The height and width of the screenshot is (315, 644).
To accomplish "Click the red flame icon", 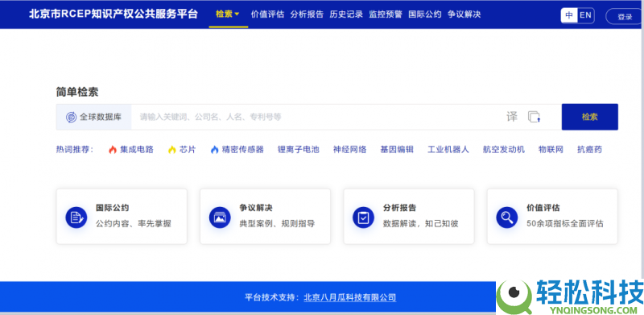I will click(x=113, y=150).
